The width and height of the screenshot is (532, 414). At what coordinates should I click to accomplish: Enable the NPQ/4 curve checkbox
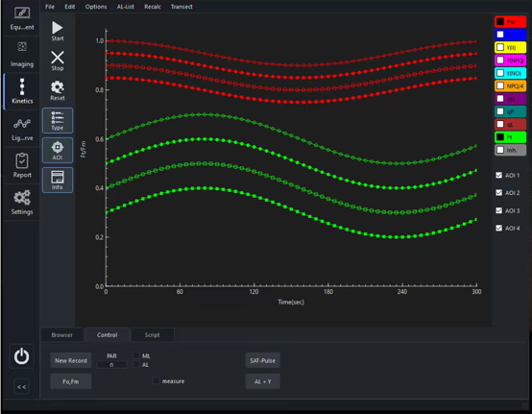pyautogui.click(x=500, y=85)
